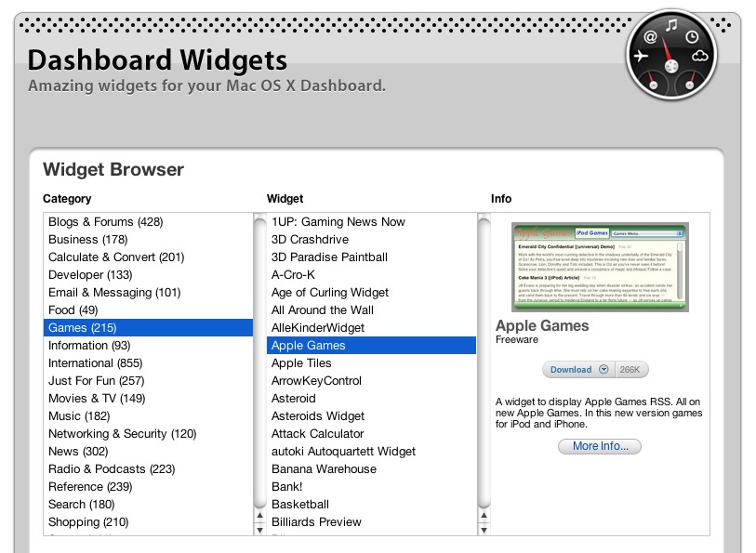The width and height of the screenshot is (756, 553).
Task: Open the International (855) category
Action: coord(148,363)
